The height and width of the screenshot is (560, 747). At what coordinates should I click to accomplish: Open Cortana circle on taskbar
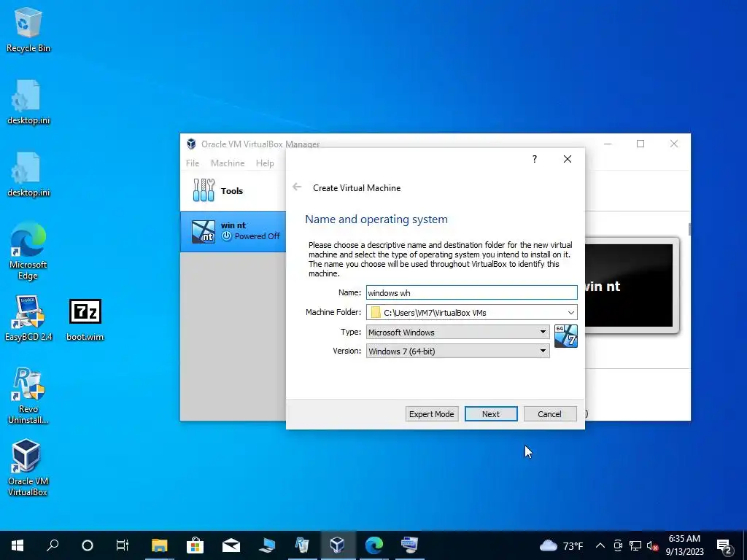tap(88, 545)
